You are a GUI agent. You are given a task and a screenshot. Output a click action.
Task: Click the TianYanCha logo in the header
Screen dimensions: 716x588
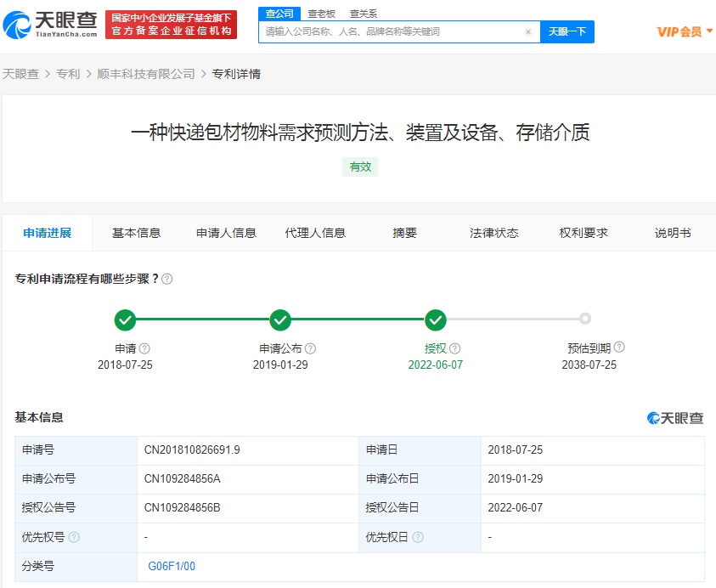click(x=50, y=25)
